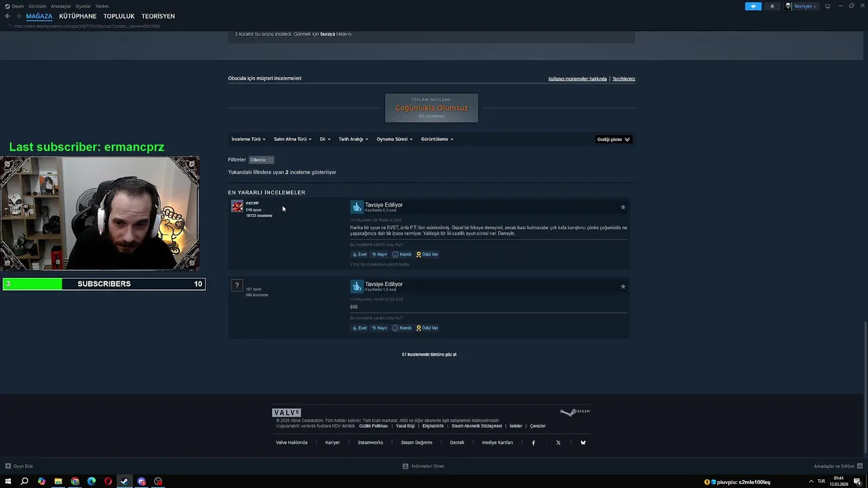Viewport: 868px width, 488px height.
Task: Remove the Dilleriniz filter tag
Action: pos(270,160)
